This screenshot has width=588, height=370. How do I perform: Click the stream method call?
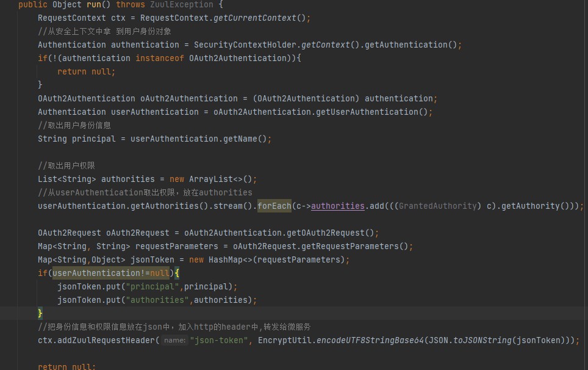[x=228, y=206]
